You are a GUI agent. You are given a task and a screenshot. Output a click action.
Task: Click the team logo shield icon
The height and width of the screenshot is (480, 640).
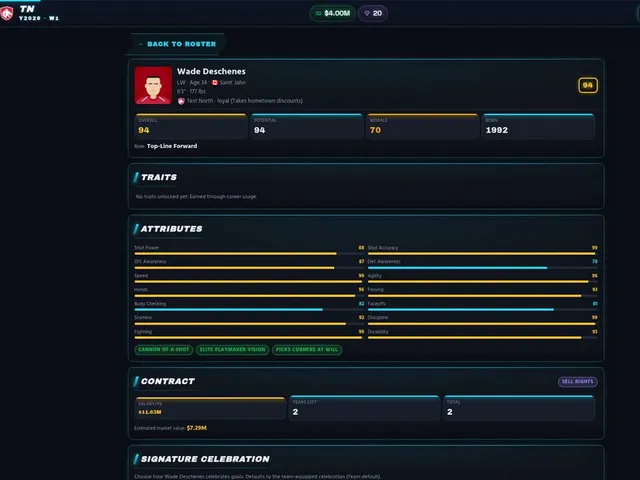coord(6,13)
